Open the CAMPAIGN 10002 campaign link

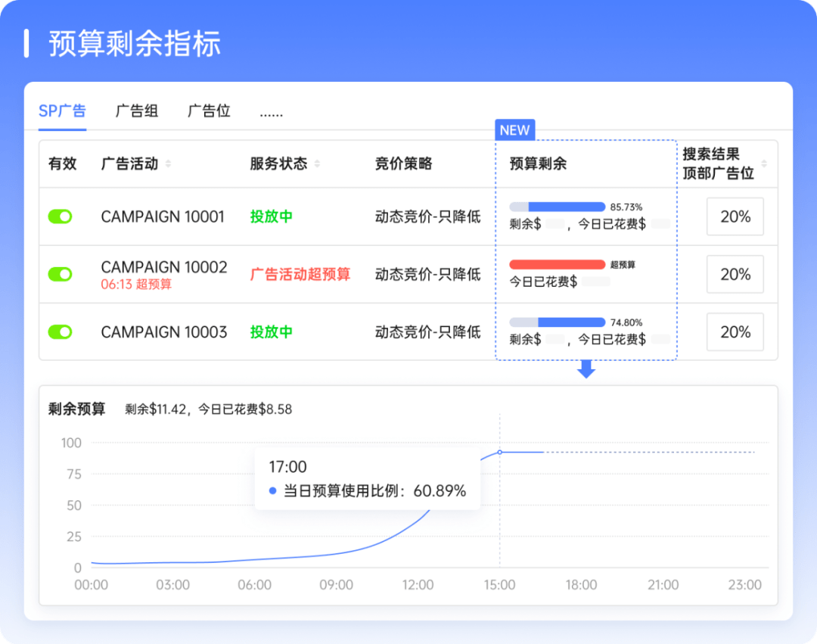(x=163, y=267)
